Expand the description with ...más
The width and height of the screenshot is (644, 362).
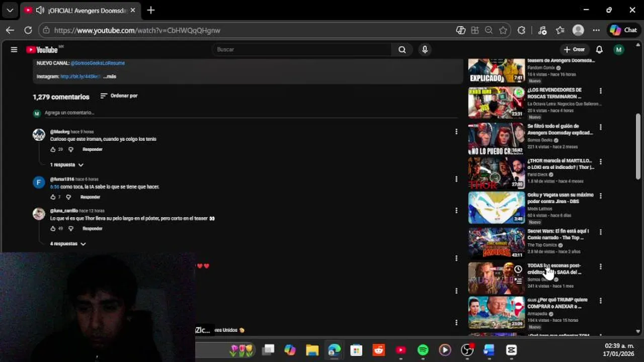pos(110,76)
